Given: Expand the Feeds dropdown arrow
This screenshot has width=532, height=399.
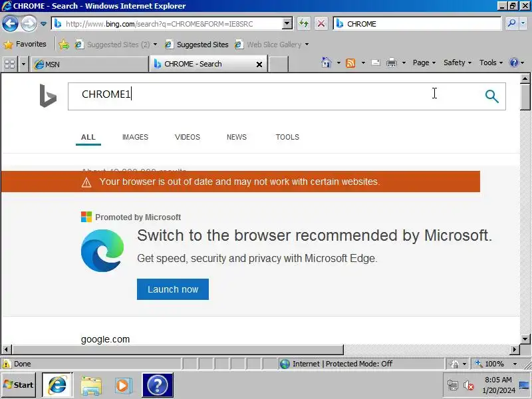Looking at the screenshot, I should (x=363, y=63).
